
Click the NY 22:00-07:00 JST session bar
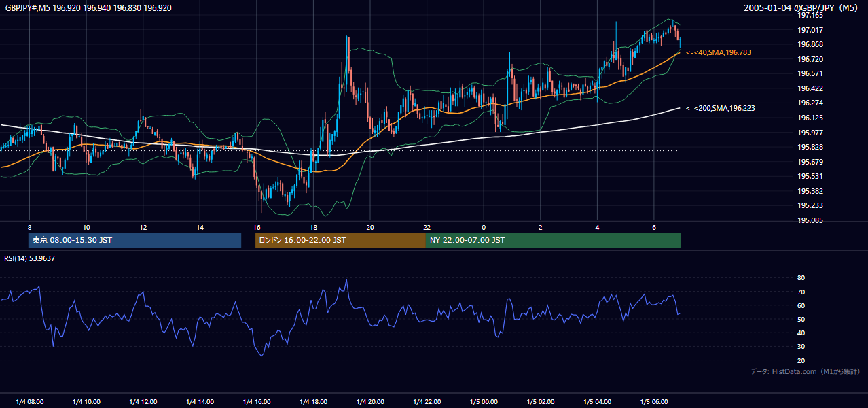(554, 240)
